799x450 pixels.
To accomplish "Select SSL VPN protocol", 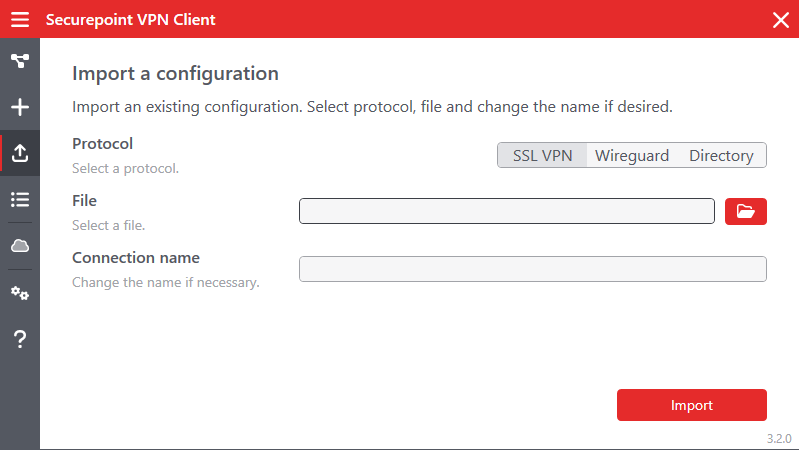I will [542, 155].
